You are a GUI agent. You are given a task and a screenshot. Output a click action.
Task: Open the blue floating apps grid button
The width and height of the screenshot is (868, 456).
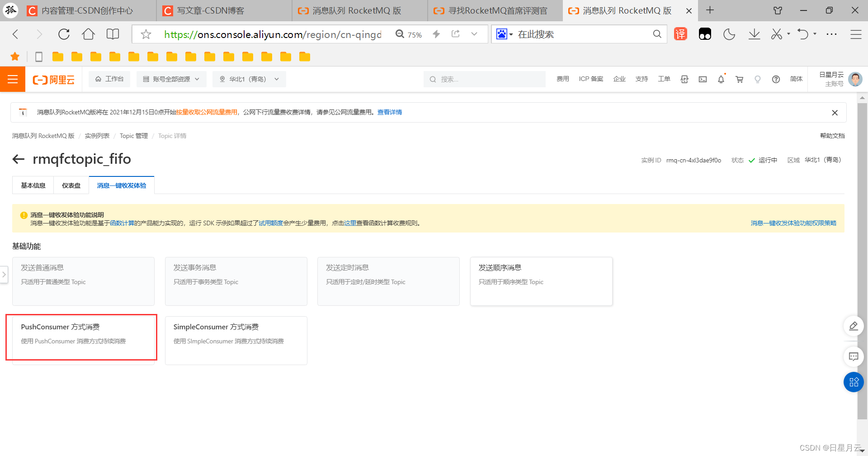(x=854, y=382)
